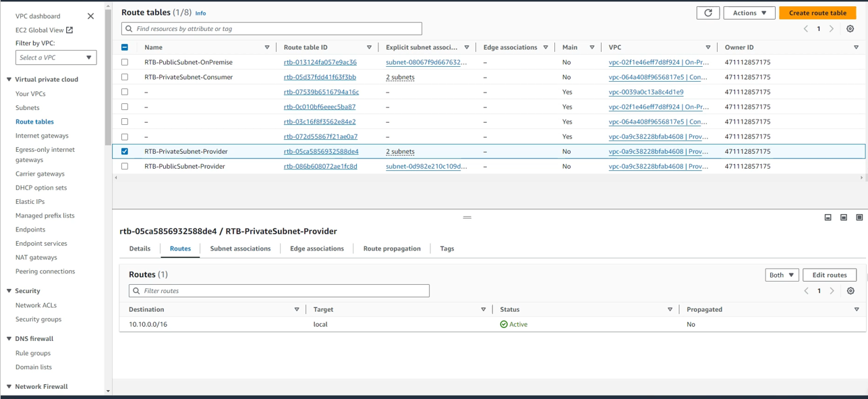Sort route tables by Name column icon

point(267,47)
